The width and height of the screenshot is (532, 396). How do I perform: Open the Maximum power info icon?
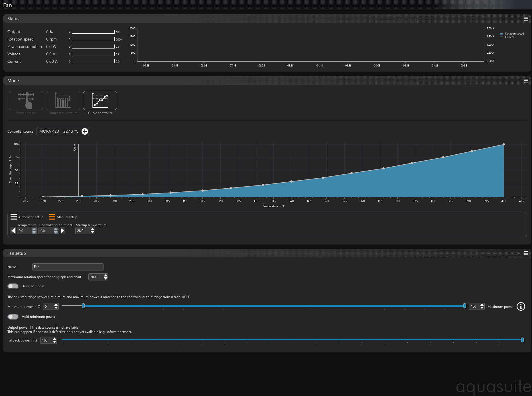pyautogui.click(x=521, y=306)
